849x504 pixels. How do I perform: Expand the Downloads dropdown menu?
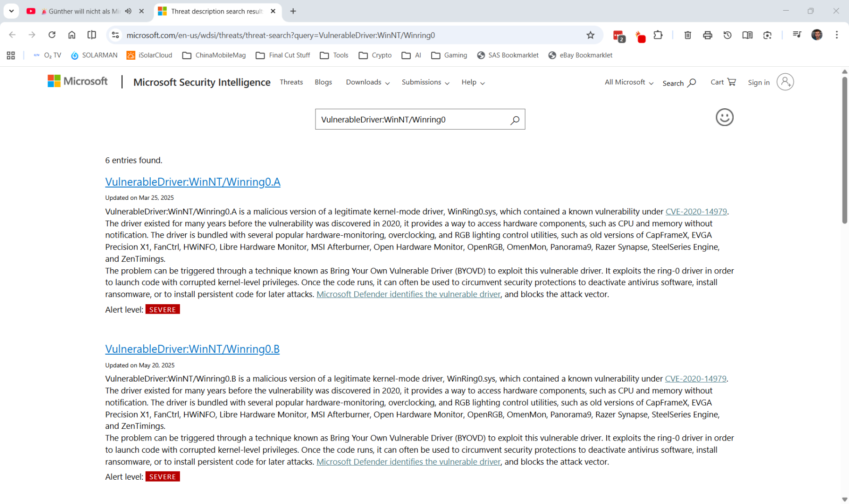click(x=367, y=82)
